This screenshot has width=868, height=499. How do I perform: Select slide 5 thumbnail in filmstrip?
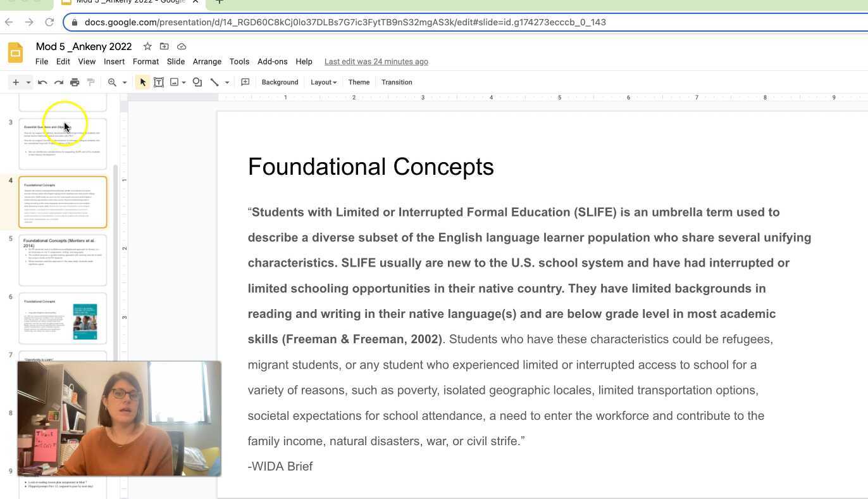(63, 260)
